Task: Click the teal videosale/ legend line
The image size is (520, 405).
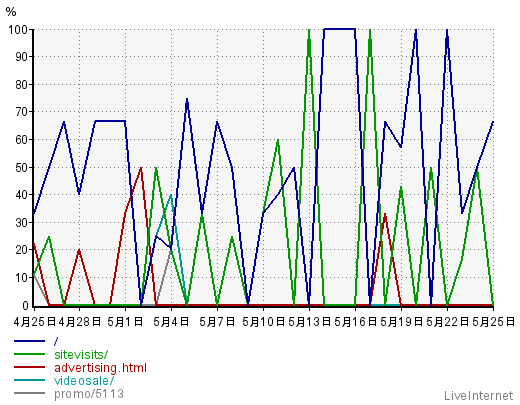Action: point(29,380)
